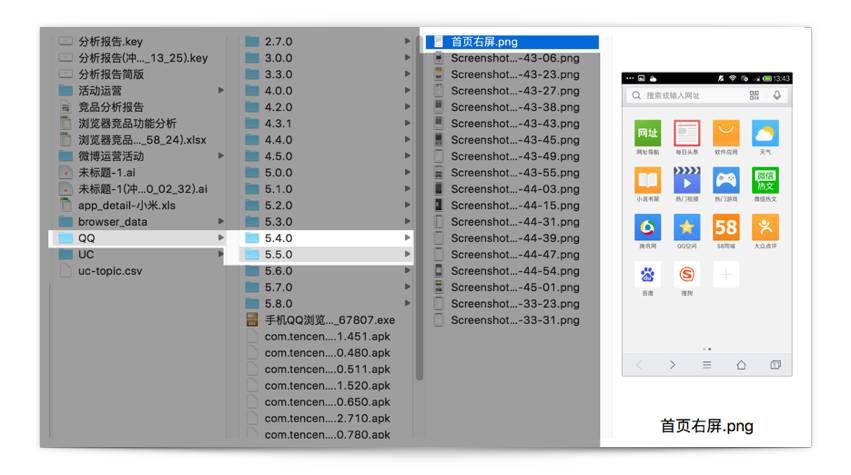Expand the 5.5.0 folder arrow
851x475 pixels.
coord(407,254)
